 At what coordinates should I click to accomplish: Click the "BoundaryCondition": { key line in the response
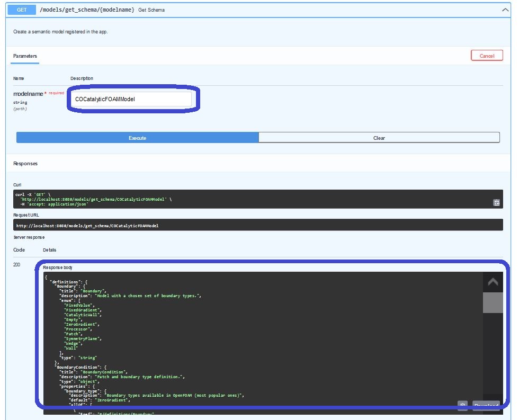[82, 368]
